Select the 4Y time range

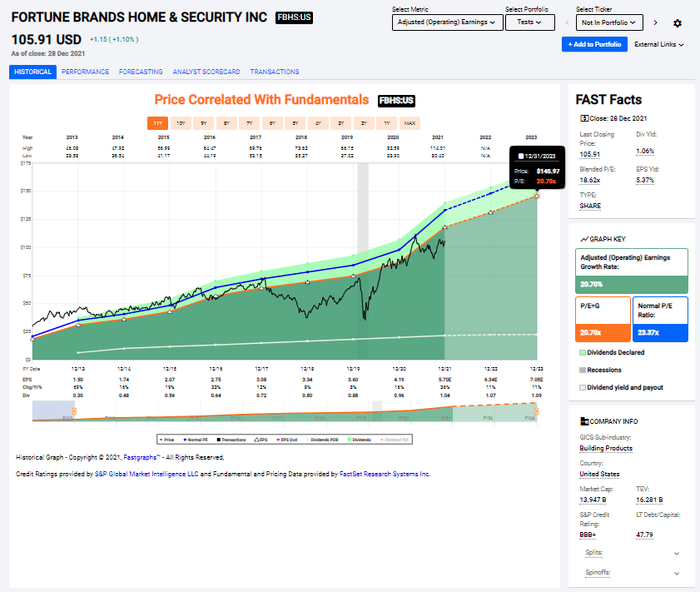318,123
